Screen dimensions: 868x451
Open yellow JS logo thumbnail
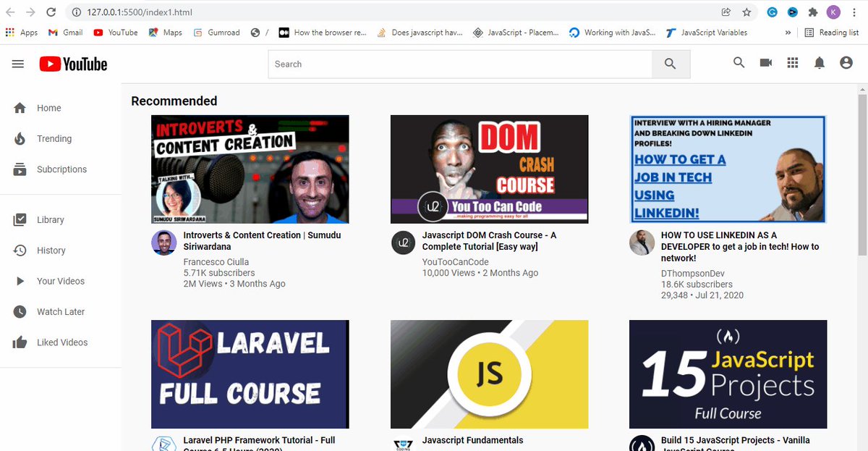click(490, 374)
